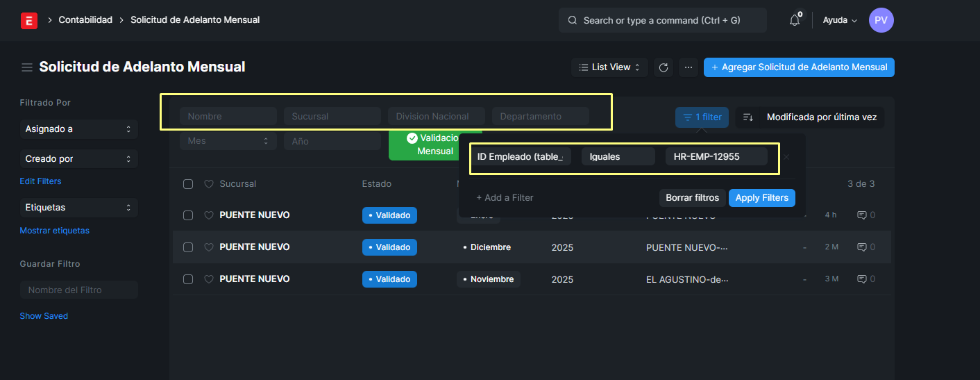Click the red ERPNext home logo
The image size is (980, 380).
[x=28, y=20]
